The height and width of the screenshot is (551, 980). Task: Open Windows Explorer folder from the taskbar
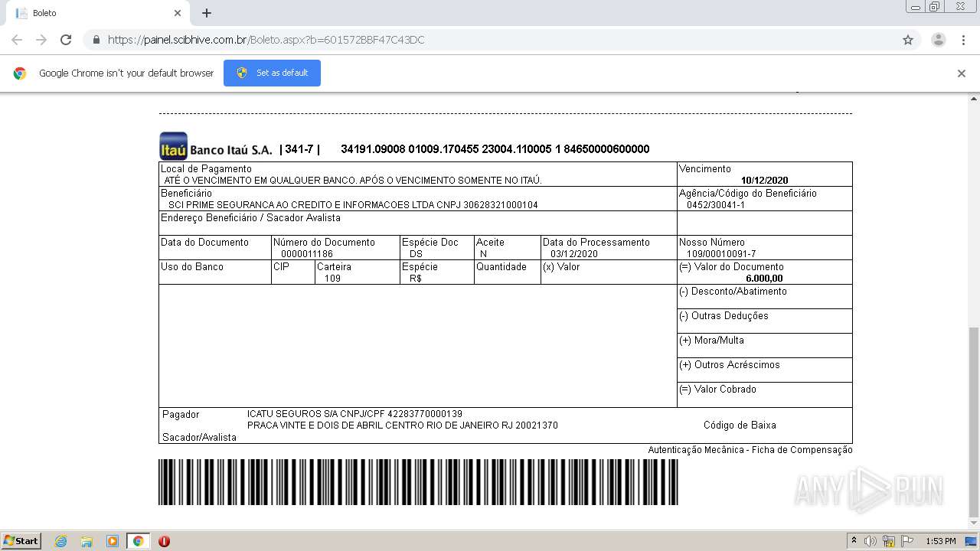pos(87,541)
